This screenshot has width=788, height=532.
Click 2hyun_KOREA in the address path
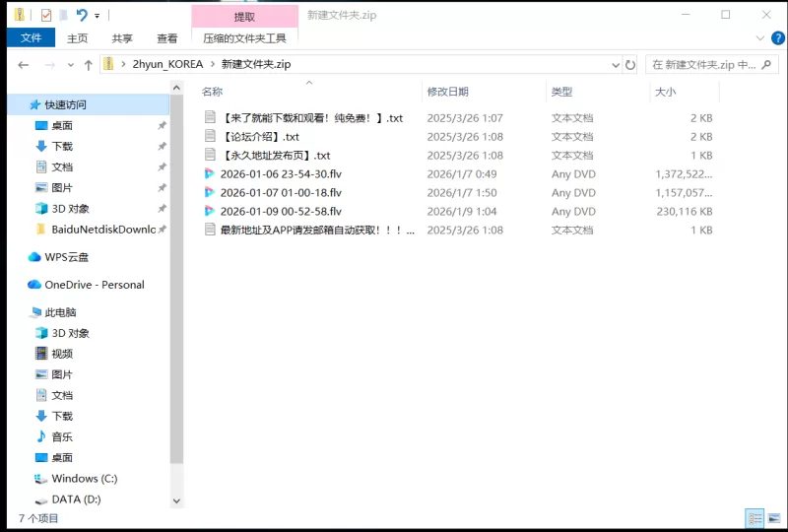pos(167,64)
